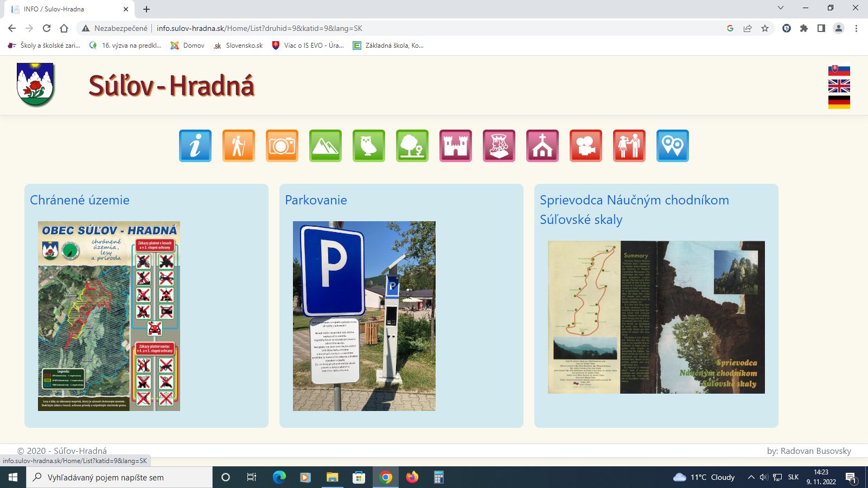Open Viac o IS EVO bookmark
868x488 pixels.
(308, 46)
